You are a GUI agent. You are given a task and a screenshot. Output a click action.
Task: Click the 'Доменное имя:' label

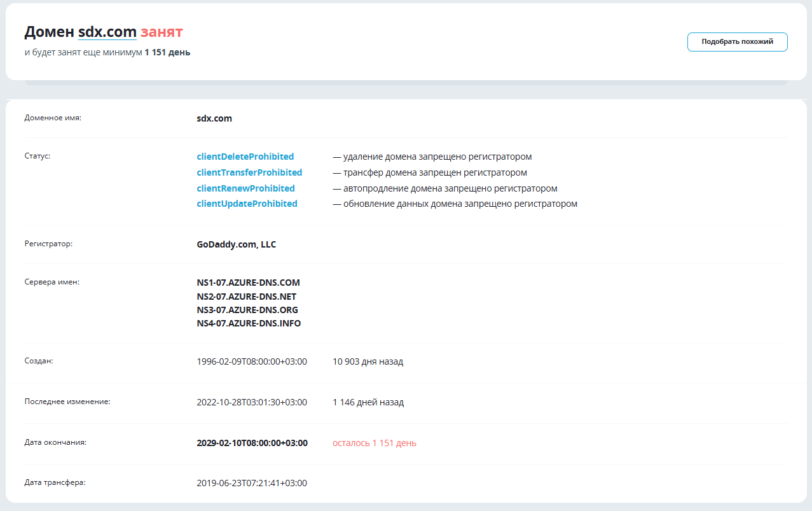[x=53, y=118]
